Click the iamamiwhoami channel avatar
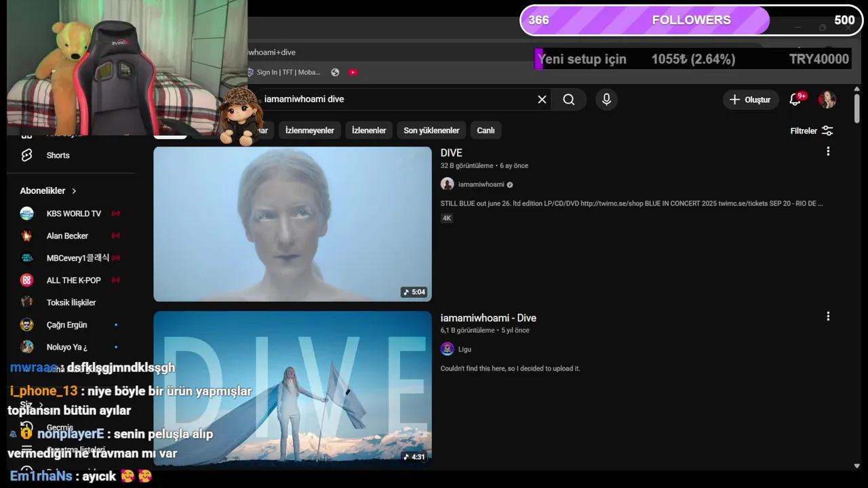Screen dimensions: 868x488 [447, 184]
